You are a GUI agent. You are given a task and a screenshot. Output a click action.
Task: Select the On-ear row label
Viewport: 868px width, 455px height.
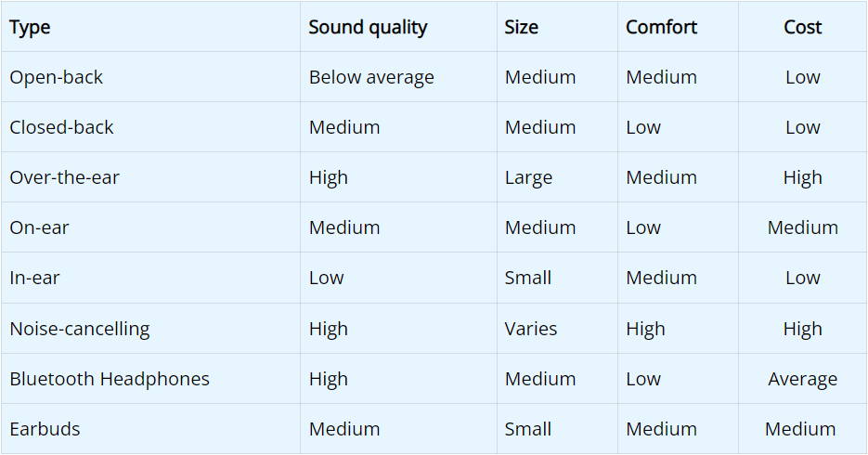[39, 228]
